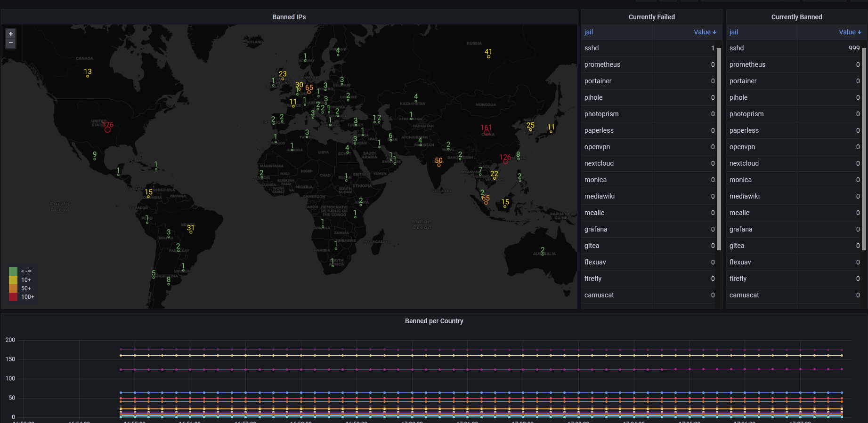Open the Currently Failed panel menu
This screenshot has height=423, width=868.
tap(651, 17)
